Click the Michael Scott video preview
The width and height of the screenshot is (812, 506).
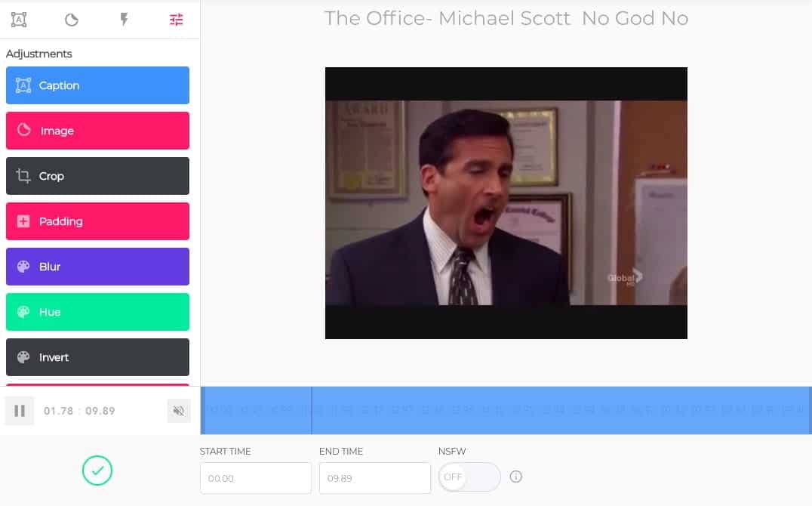[506, 202]
